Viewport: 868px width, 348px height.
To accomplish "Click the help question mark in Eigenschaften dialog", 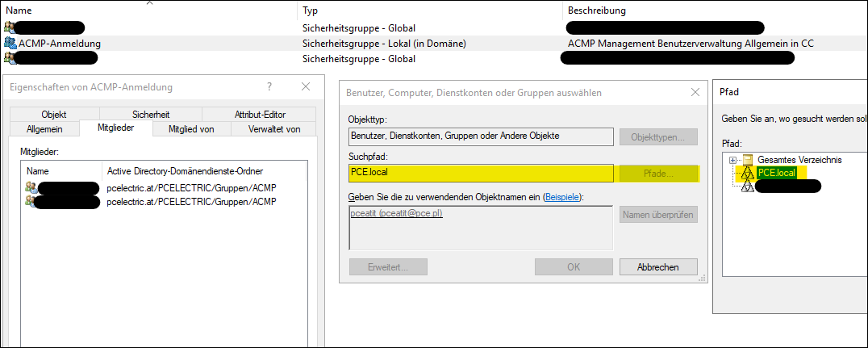I will point(268,86).
